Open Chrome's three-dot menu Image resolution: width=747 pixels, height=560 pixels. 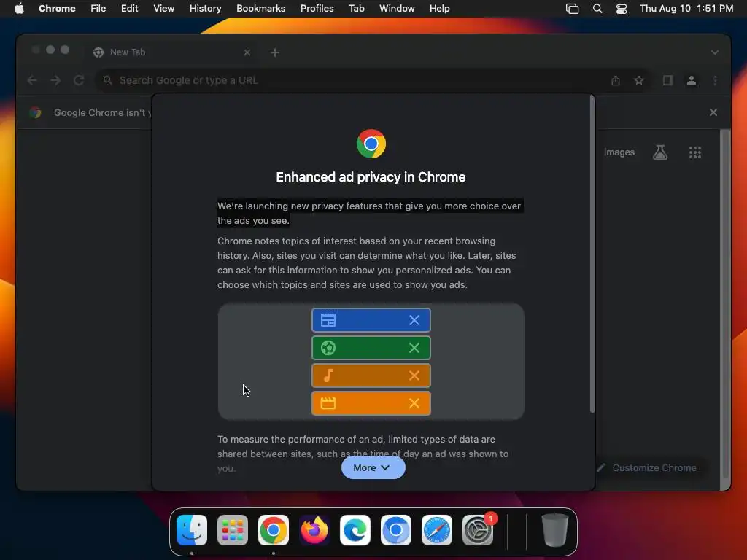[715, 80]
